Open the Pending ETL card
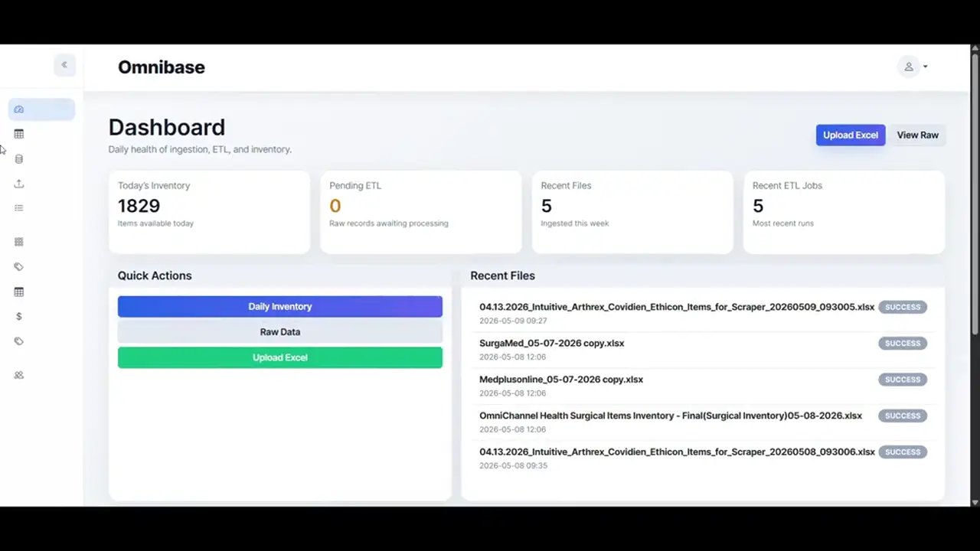This screenshot has width=980, height=551. pyautogui.click(x=421, y=212)
